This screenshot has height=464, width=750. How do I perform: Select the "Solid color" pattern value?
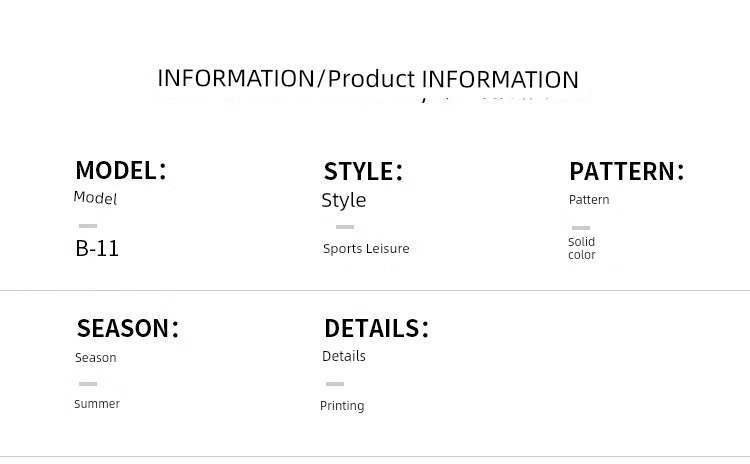(582, 248)
